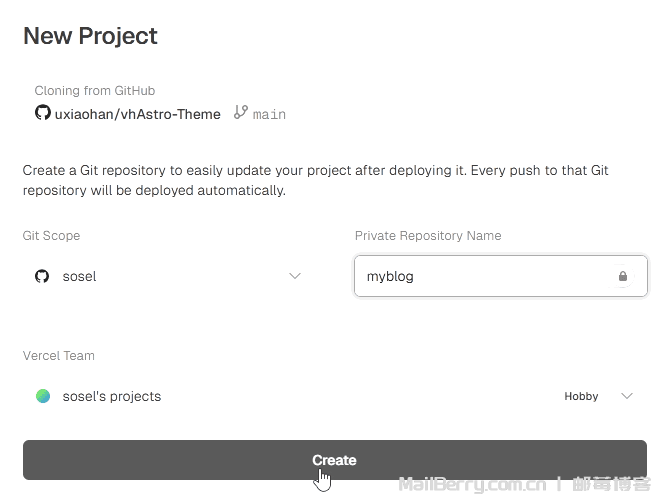Click the Vercel Team label
The width and height of the screenshot is (661, 504).
coord(59,356)
